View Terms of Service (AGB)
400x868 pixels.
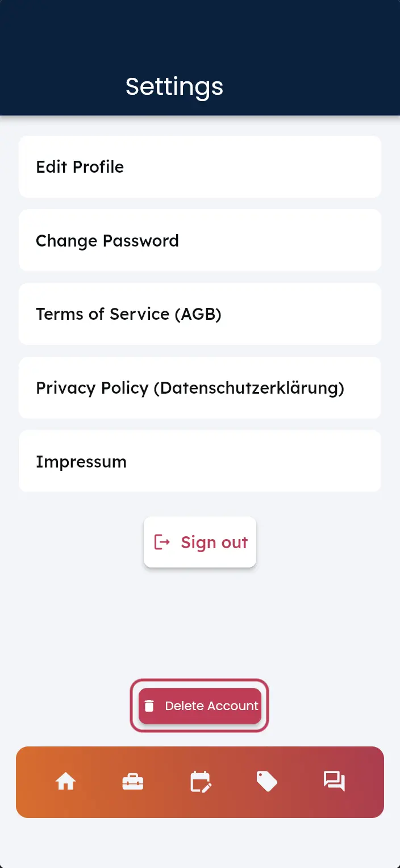pos(200,314)
